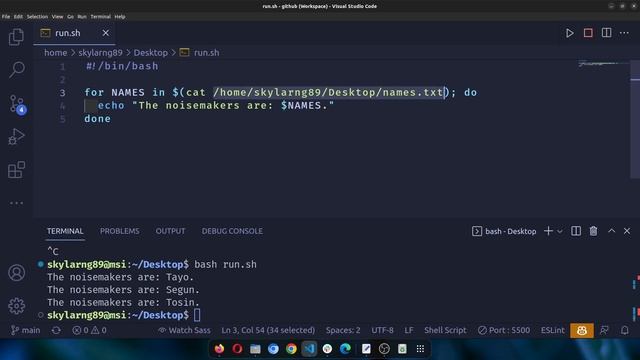Close the bottom panel
This screenshot has width=640, height=360.
pyautogui.click(x=627, y=231)
